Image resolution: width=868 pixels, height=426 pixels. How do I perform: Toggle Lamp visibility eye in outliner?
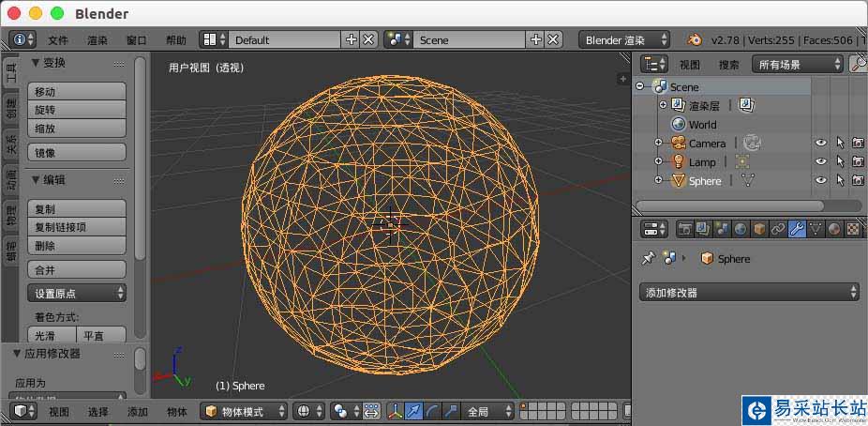[820, 161]
